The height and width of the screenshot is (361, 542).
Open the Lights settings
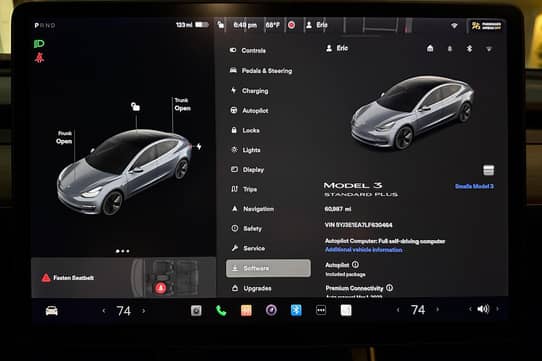click(x=245, y=150)
